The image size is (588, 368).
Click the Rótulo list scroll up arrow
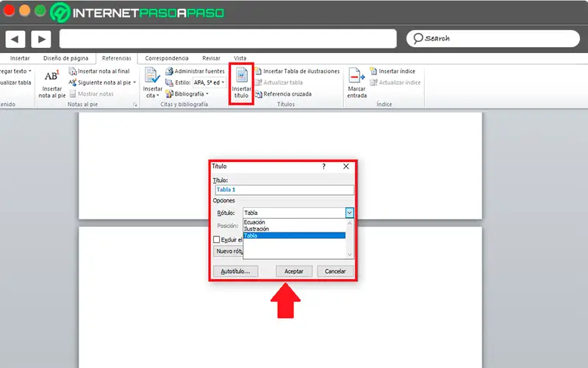point(350,223)
